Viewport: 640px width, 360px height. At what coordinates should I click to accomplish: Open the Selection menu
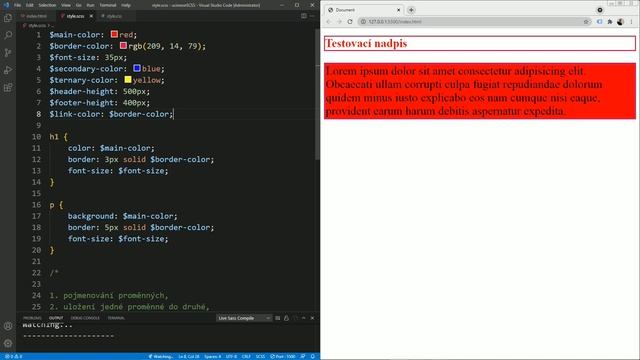(47, 5)
